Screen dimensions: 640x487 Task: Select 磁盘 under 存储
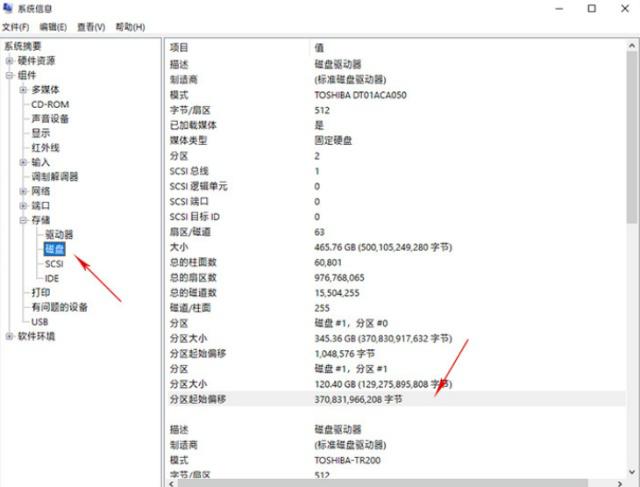click(x=54, y=249)
